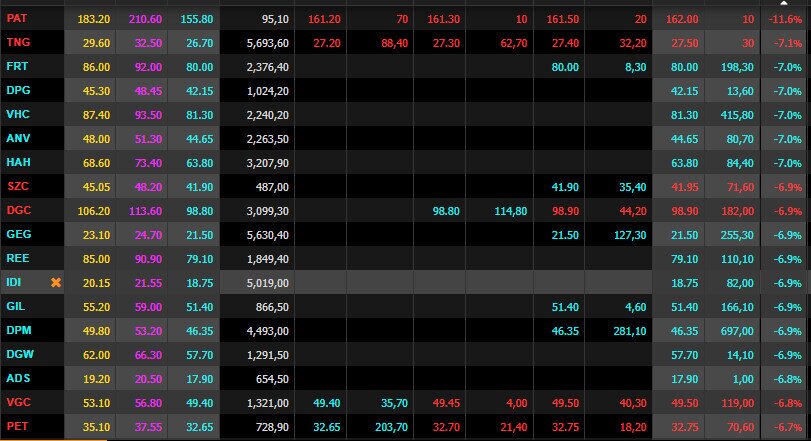The width and height of the screenshot is (811, 441).
Task: Click ADS matched volume 1,00
Action: click(x=743, y=379)
